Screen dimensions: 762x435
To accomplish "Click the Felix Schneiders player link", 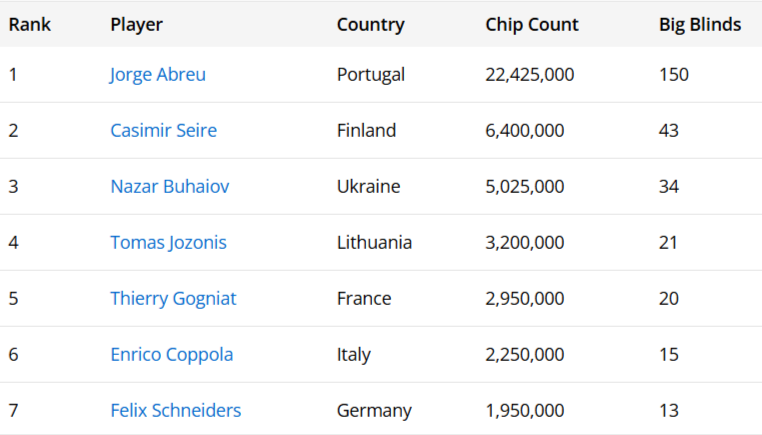I will 175,411.
